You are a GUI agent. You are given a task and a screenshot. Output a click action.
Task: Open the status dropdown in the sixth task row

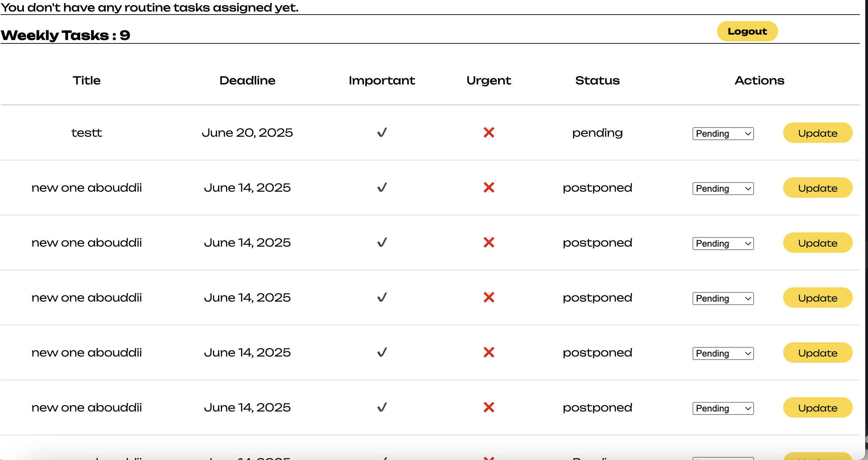click(x=723, y=408)
